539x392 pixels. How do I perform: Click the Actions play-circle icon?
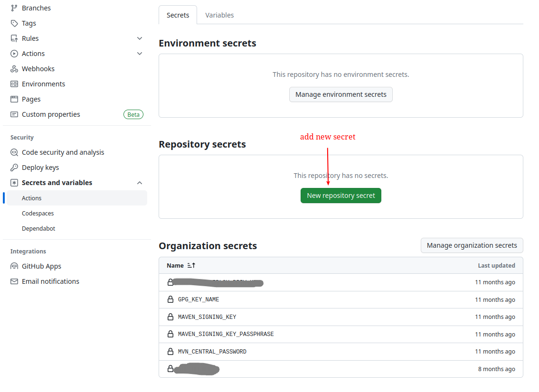[x=14, y=54]
